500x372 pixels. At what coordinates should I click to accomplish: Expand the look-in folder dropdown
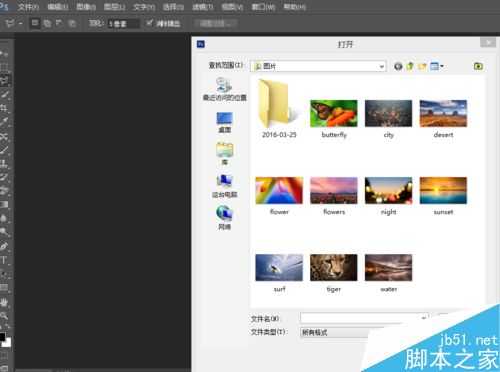tap(381, 66)
